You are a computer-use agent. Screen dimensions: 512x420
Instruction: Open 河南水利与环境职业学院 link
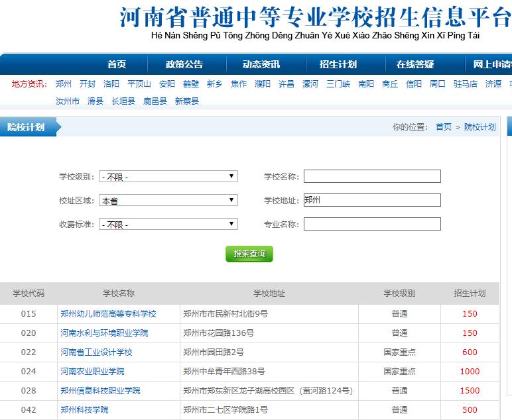click(104, 333)
